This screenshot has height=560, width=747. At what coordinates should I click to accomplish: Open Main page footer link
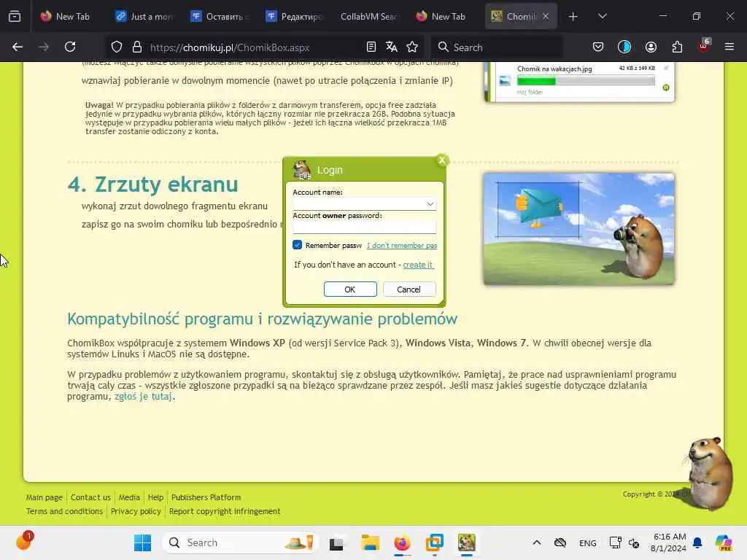point(44,497)
